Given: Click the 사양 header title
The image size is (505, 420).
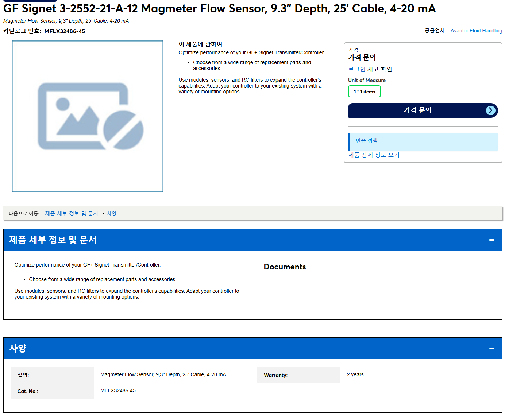Looking at the screenshot, I should [x=18, y=349].
